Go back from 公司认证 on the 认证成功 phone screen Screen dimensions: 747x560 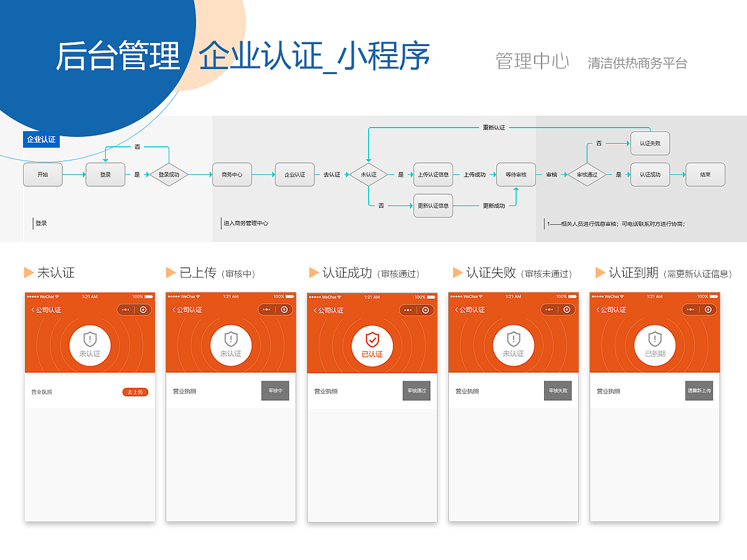[316, 310]
